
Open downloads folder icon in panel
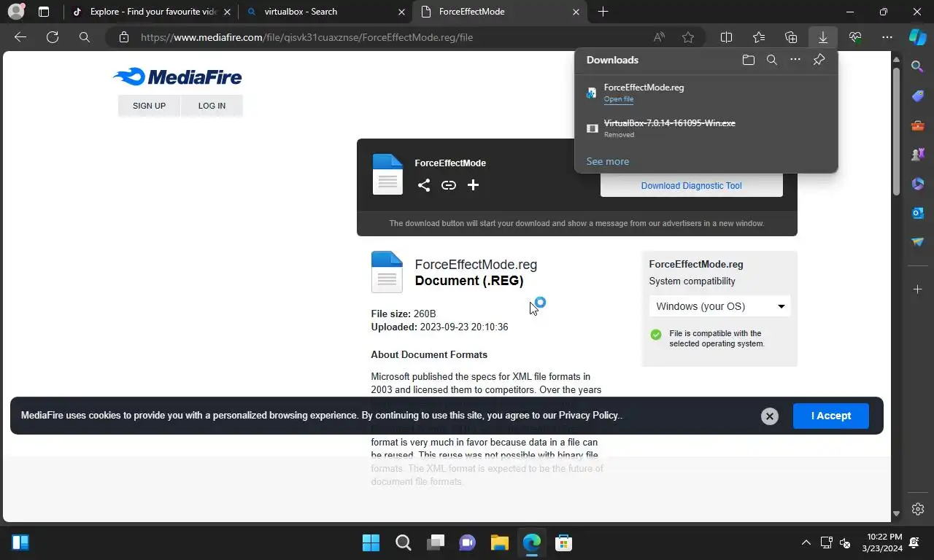click(749, 60)
